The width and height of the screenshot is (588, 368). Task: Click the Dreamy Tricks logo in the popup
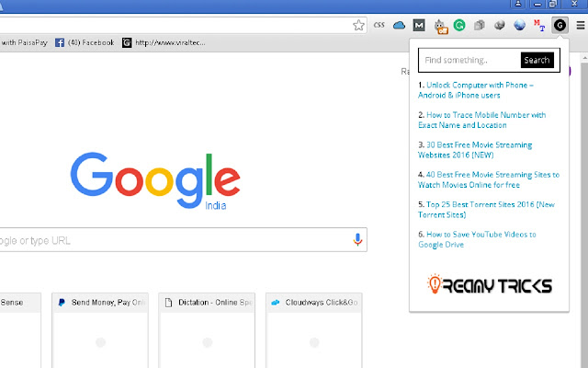[490, 284]
